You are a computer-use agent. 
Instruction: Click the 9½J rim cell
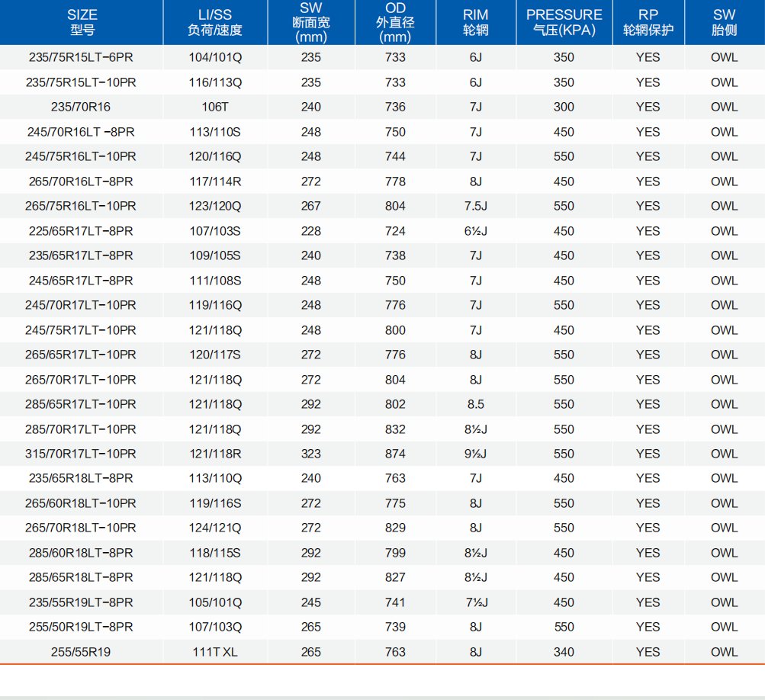(x=475, y=454)
